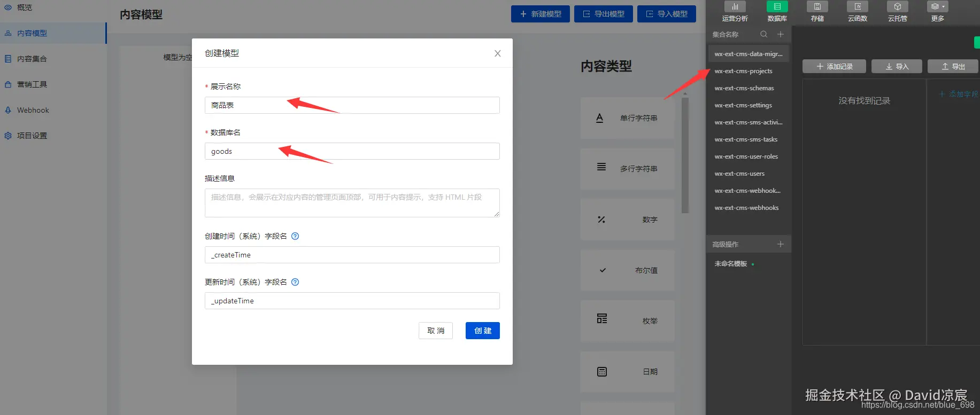Expand the 更多 dropdown
Viewport: 980px width, 415px height.
(938, 6)
